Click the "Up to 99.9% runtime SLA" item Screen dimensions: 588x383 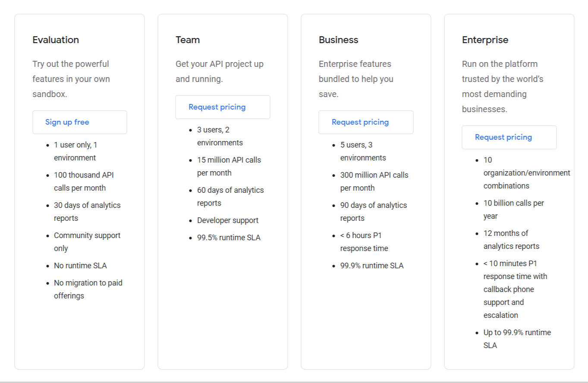516,339
